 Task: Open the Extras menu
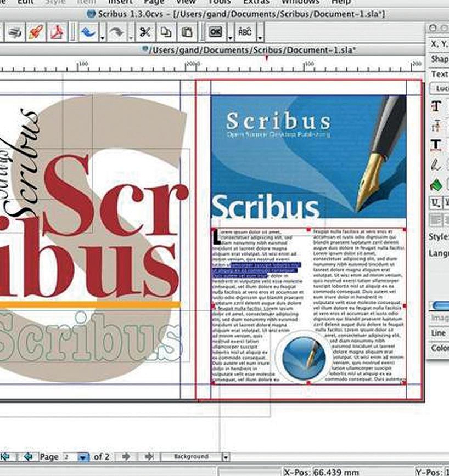(x=256, y=2)
